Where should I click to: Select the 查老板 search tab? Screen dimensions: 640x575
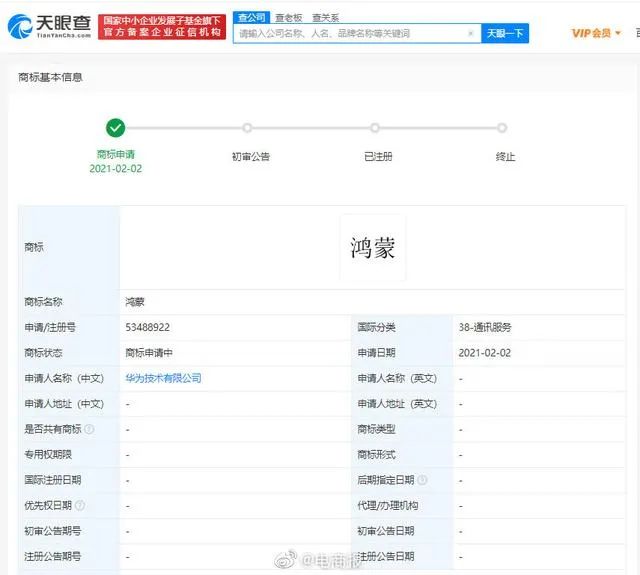(289, 18)
